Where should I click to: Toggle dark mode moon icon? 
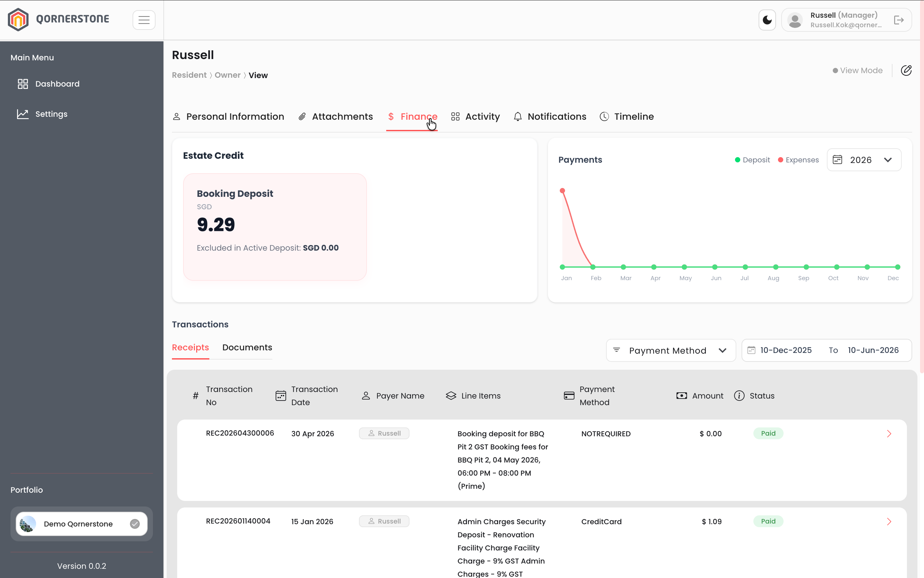pos(767,20)
